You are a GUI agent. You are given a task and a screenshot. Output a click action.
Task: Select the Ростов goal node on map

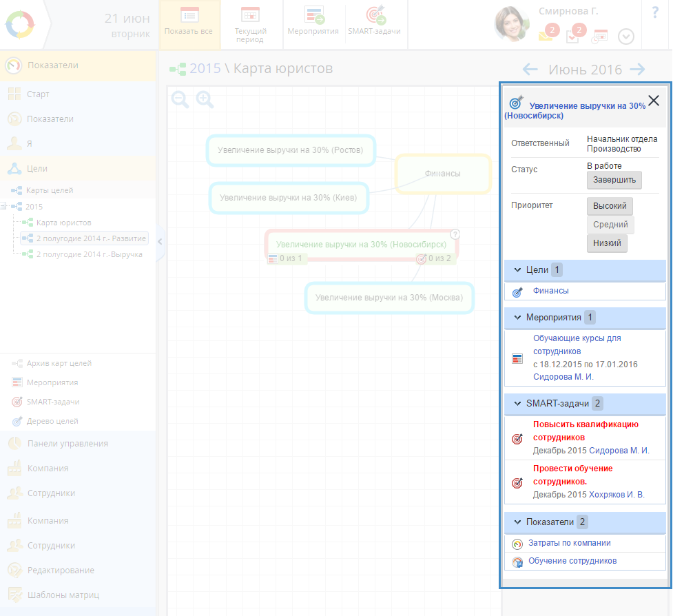[291, 150]
